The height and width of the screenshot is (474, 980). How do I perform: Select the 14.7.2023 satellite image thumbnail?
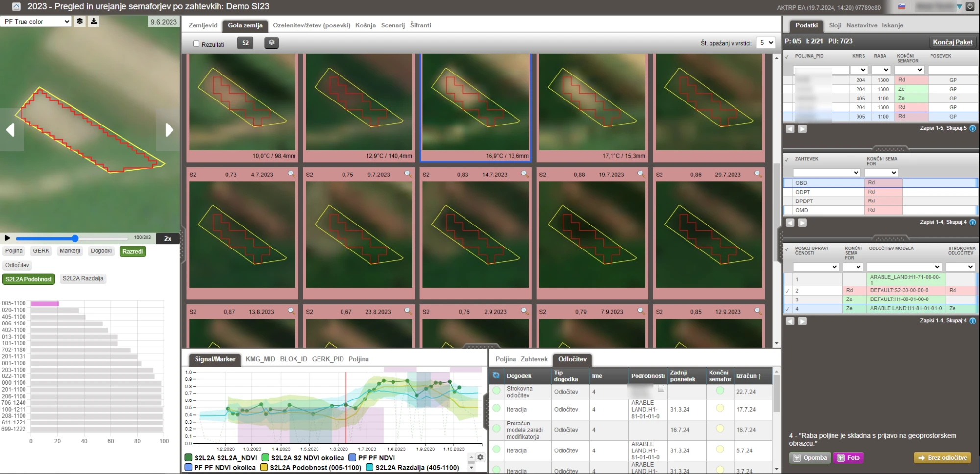tap(475, 235)
